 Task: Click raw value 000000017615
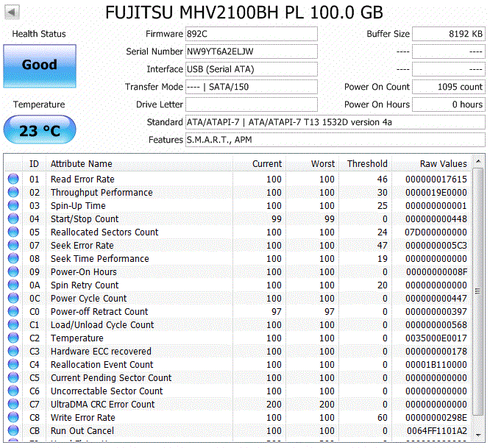coord(436,179)
